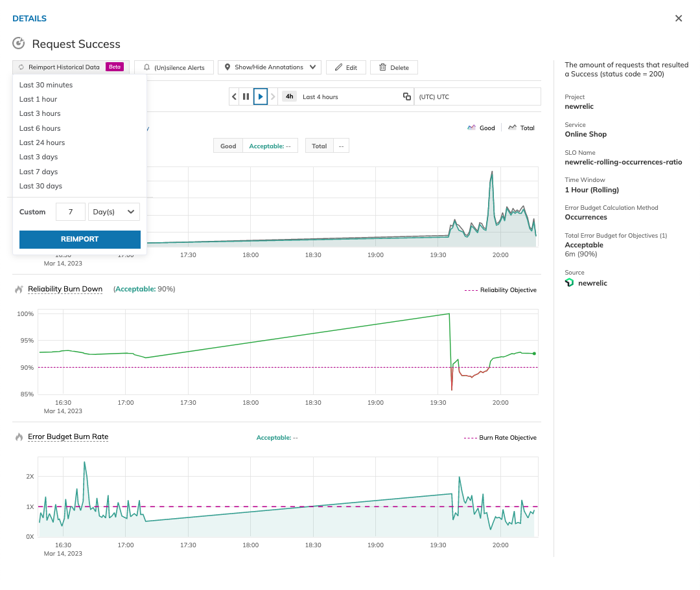Click the Edit pencil button

346,67
